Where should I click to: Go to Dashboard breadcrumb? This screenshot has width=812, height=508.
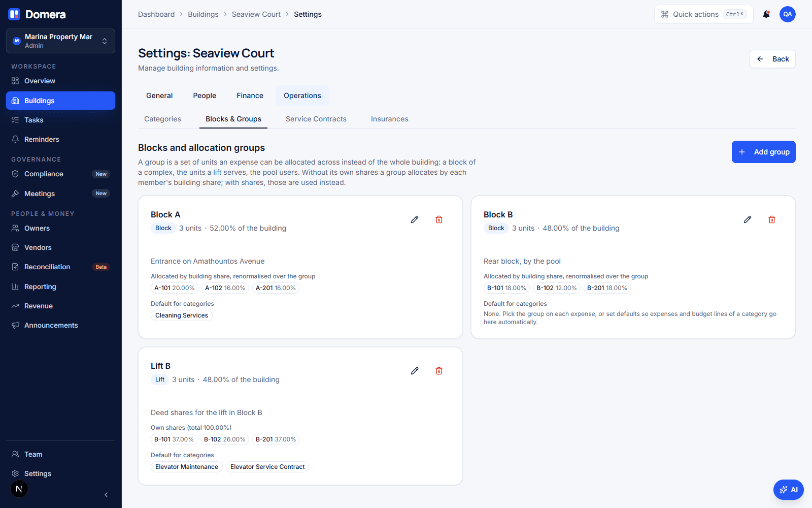pyautogui.click(x=156, y=14)
